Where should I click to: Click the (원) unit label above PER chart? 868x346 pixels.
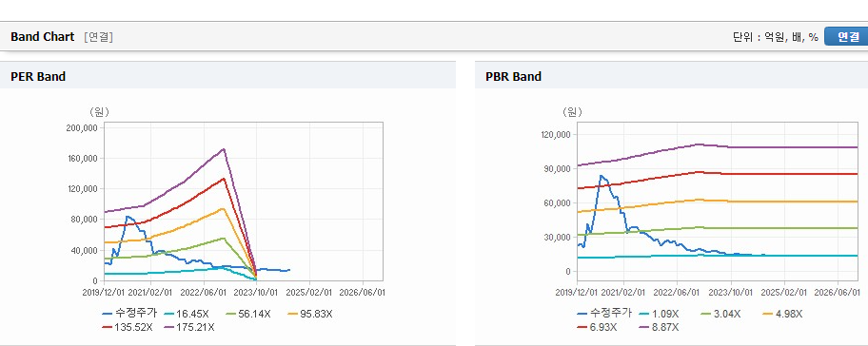99,111
